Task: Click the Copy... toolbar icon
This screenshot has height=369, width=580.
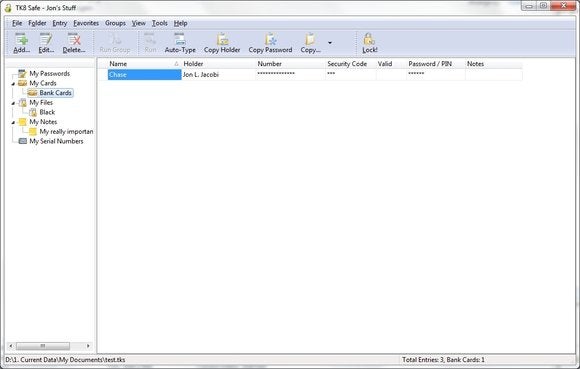Action: point(310,39)
